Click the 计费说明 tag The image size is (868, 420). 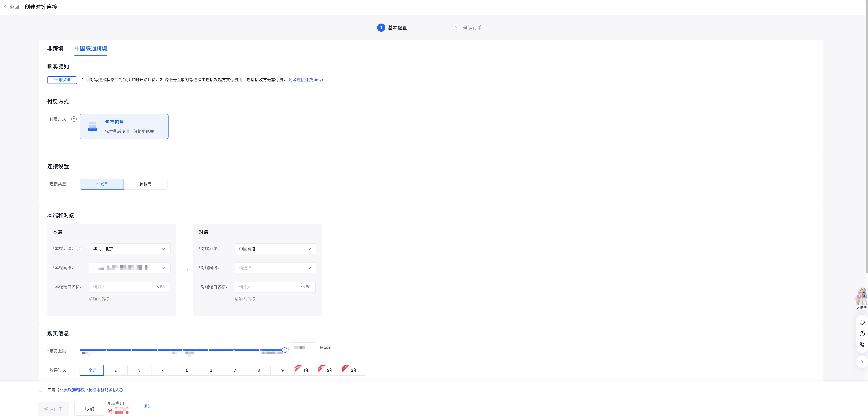tap(62, 80)
